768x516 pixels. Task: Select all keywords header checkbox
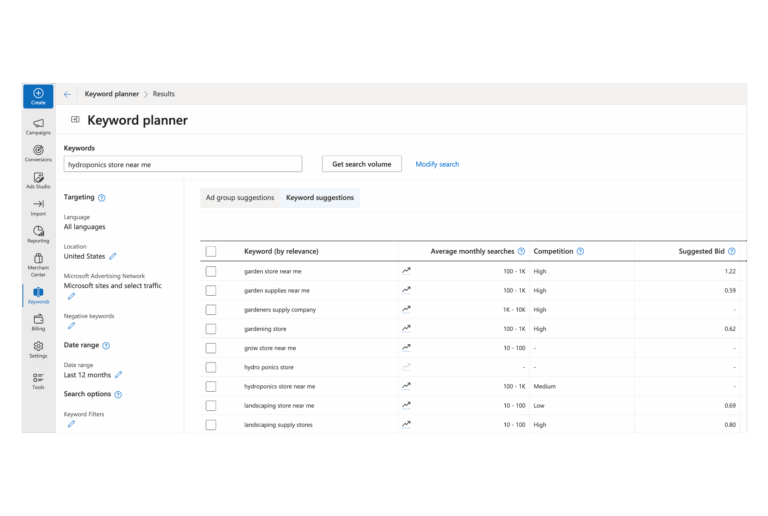point(211,252)
